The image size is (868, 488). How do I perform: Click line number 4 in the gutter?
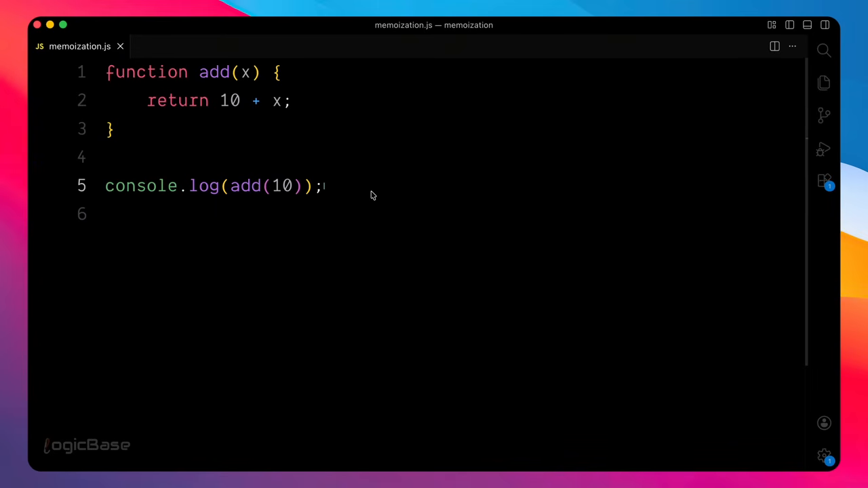point(81,157)
